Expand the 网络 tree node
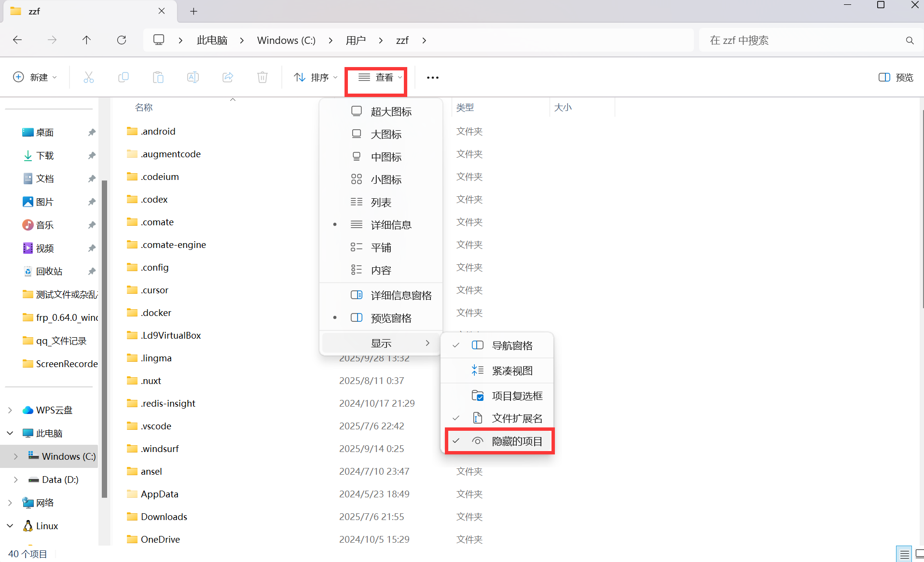 [10, 503]
